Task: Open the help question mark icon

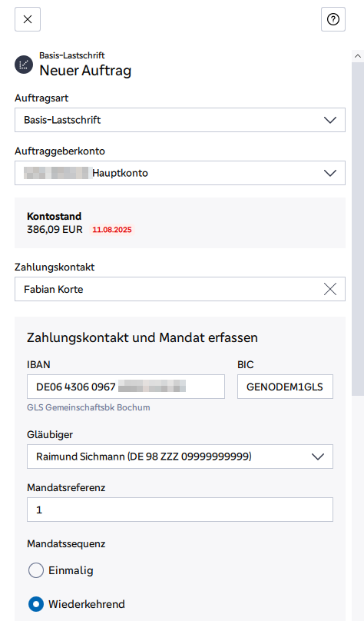Action: (x=333, y=19)
